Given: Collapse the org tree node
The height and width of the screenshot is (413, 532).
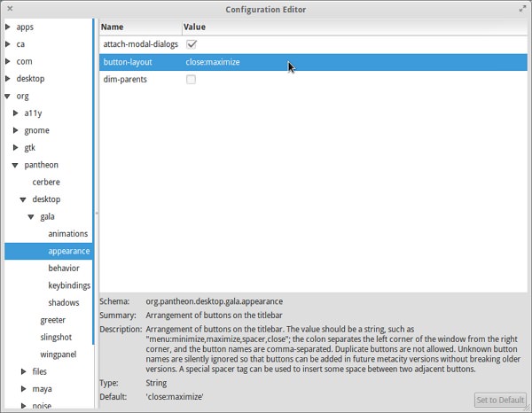Looking at the screenshot, I should (7, 97).
